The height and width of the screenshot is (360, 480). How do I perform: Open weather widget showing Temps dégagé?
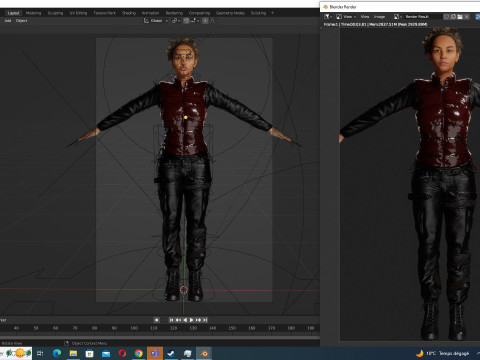point(443,353)
